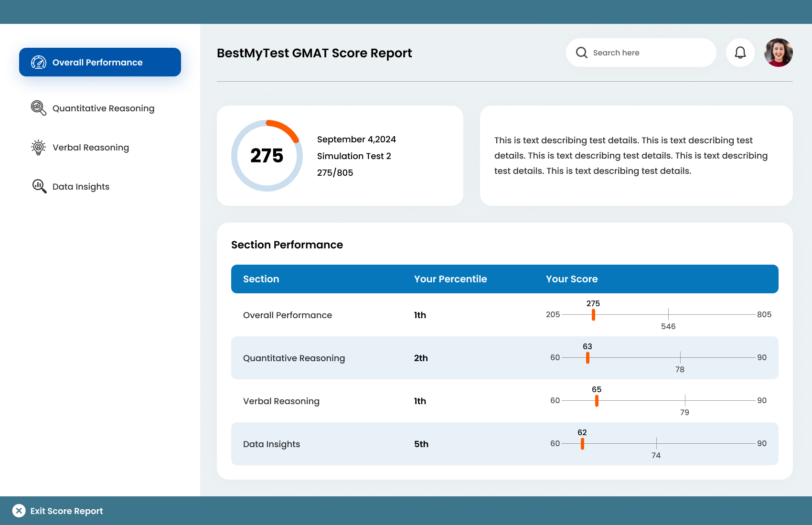Click the Data Insights table row label
Viewport: 812px width, 525px height.
tap(271, 444)
